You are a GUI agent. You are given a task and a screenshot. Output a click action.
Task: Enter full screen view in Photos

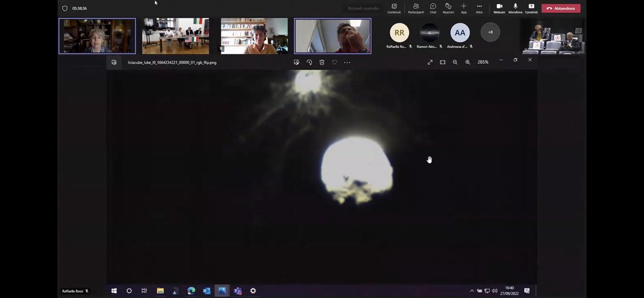tap(430, 62)
